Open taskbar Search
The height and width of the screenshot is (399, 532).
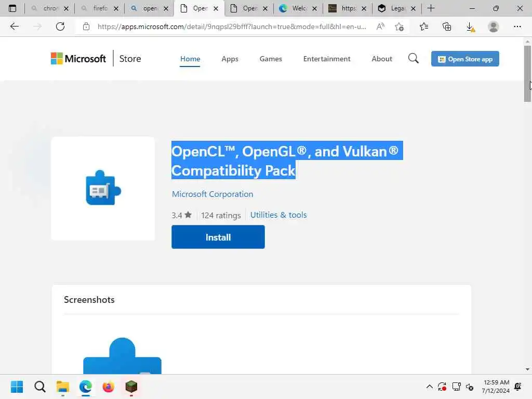click(x=39, y=387)
